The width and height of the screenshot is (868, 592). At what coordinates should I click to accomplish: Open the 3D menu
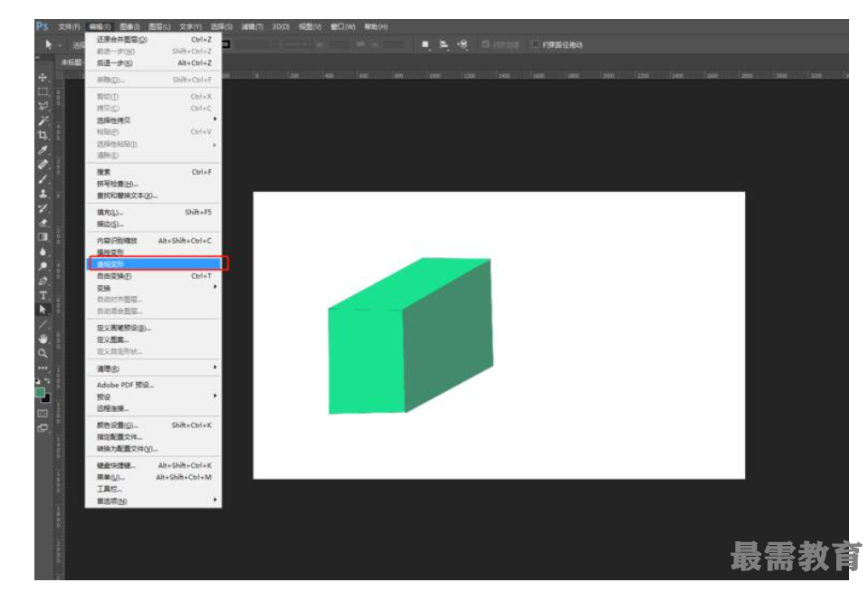click(x=281, y=26)
